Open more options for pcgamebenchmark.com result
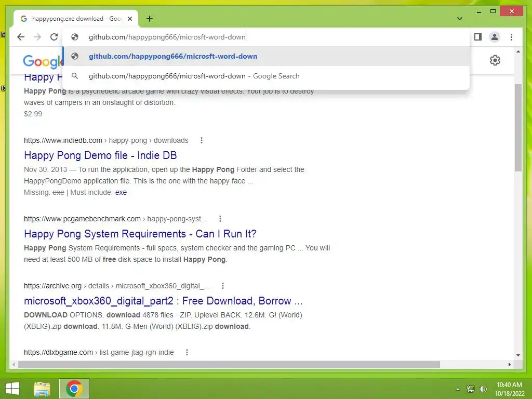532x399 pixels. tap(220, 219)
